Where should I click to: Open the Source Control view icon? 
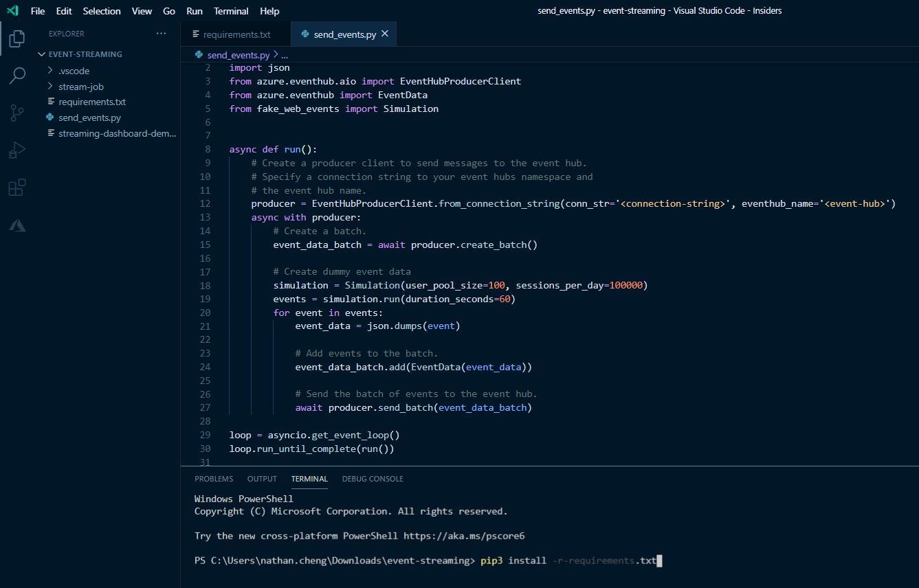17,113
